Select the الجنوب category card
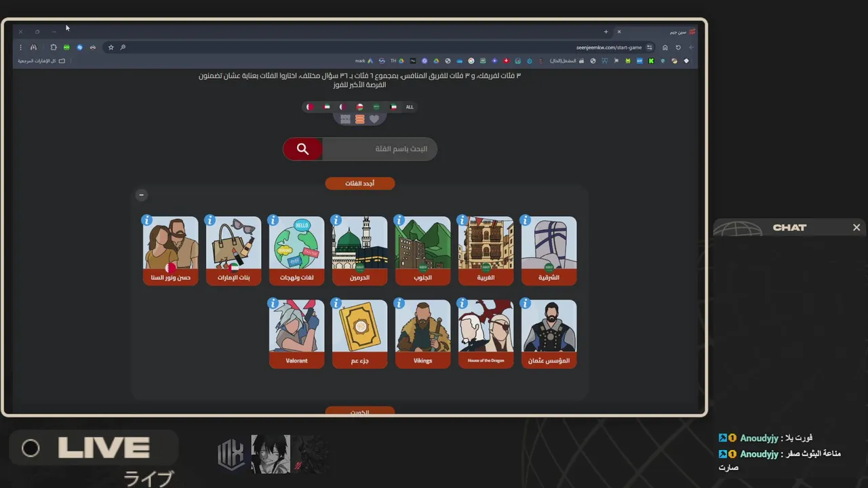Viewport: 868px width, 488px height. pyautogui.click(x=423, y=251)
